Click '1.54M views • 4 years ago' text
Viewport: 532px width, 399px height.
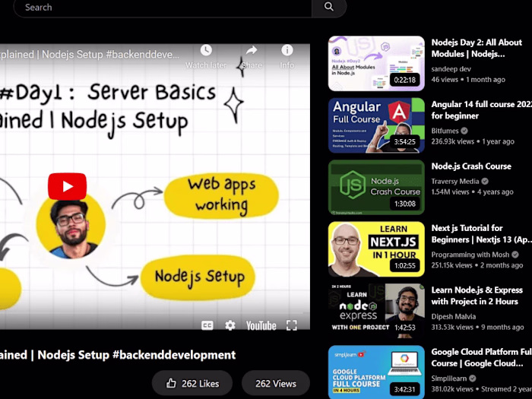[x=472, y=192]
